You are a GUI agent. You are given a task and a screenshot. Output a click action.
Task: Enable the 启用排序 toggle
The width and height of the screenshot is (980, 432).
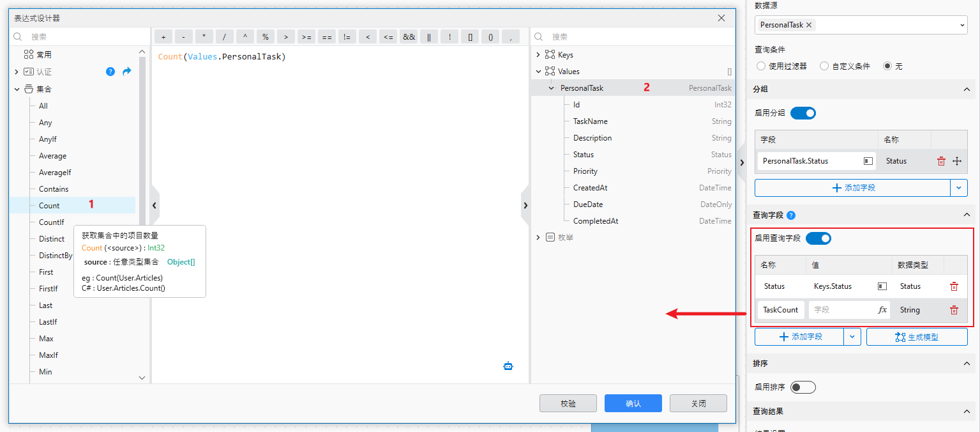click(x=803, y=387)
